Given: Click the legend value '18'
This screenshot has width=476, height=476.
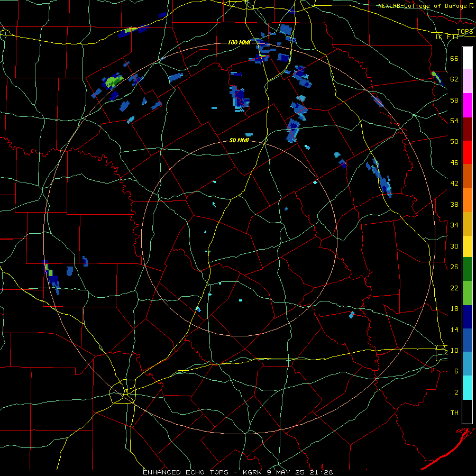Looking at the screenshot, I should (454, 309).
